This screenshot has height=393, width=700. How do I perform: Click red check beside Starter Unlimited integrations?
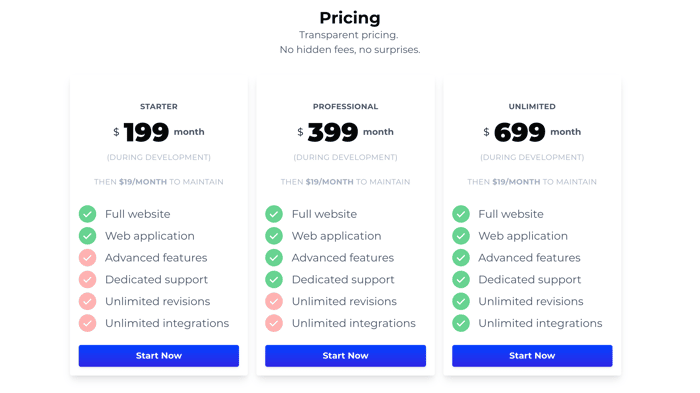(x=88, y=323)
